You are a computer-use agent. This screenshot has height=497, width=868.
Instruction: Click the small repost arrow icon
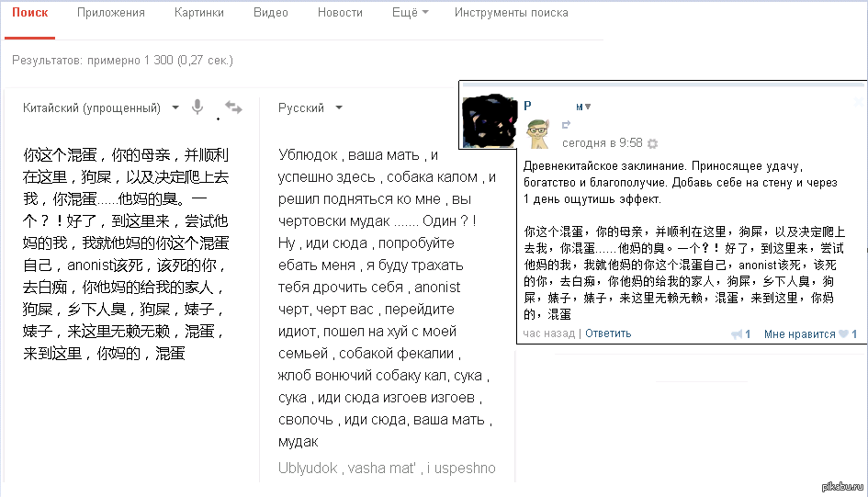[x=566, y=125]
